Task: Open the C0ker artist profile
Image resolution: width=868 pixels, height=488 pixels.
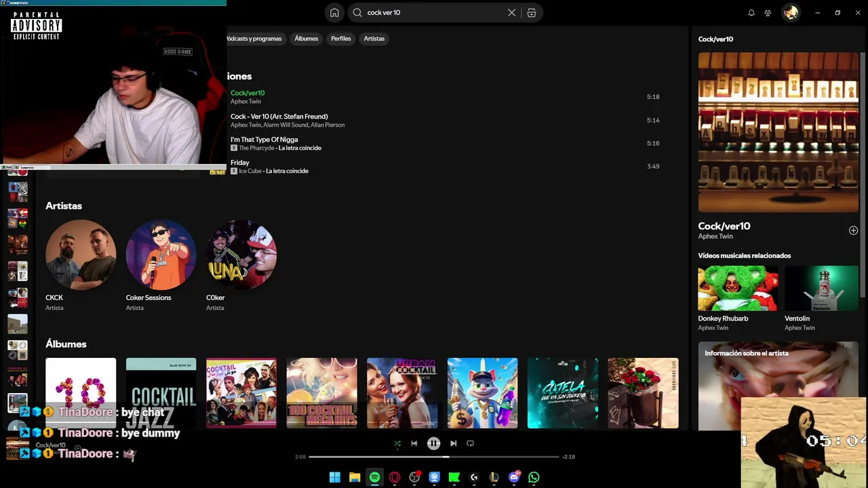Action: pyautogui.click(x=241, y=255)
